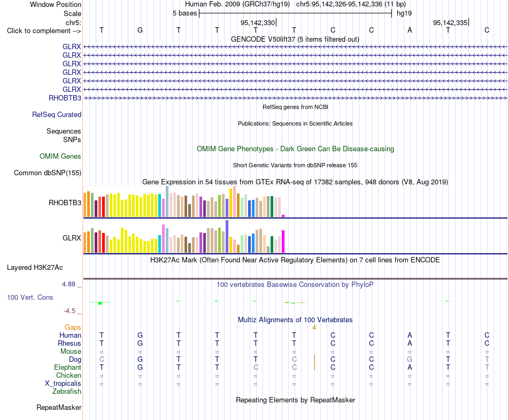Click the Mouse species label
This screenshot has height=420, width=508.
click(x=71, y=352)
